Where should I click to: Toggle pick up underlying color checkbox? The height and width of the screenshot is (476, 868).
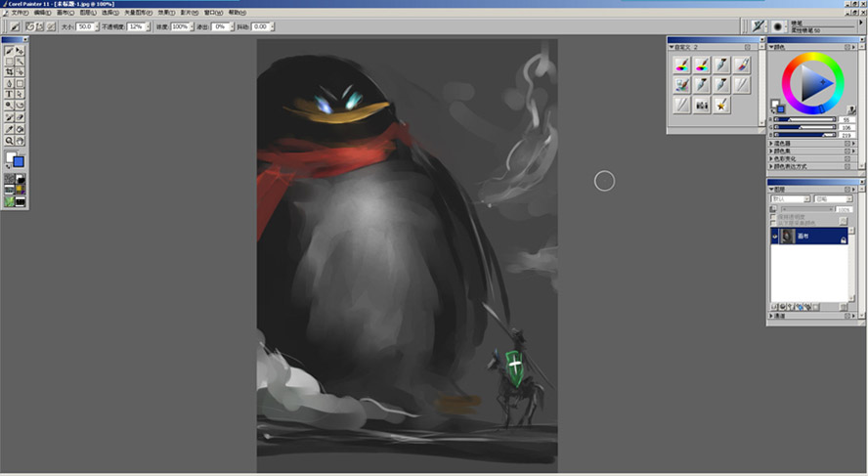[773, 223]
